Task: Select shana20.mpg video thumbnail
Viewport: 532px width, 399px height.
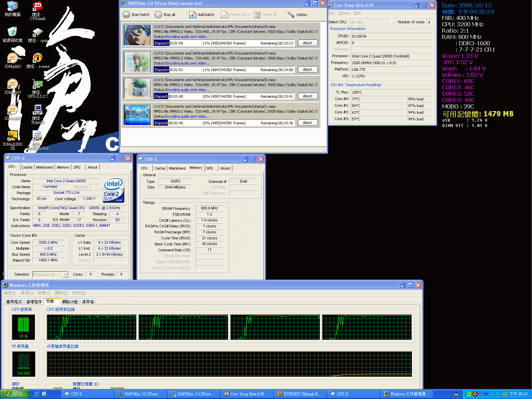Action: pyautogui.click(x=137, y=88)
